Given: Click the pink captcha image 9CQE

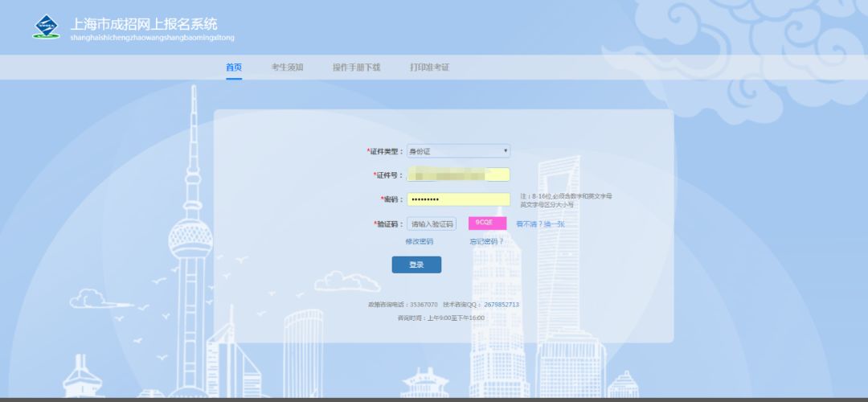Looking at the screenshot, I should coord(487,224).
